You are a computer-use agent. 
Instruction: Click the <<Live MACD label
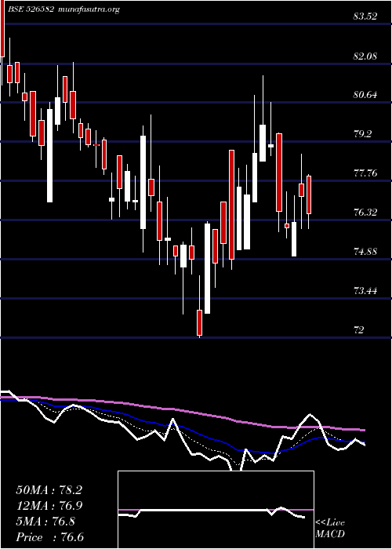(330, 529)
